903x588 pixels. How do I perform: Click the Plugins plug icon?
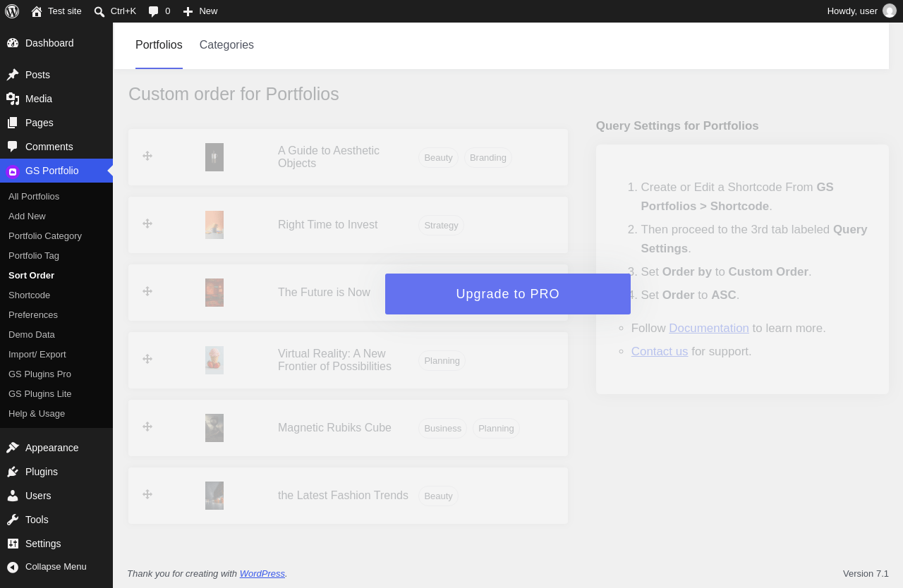13,472
